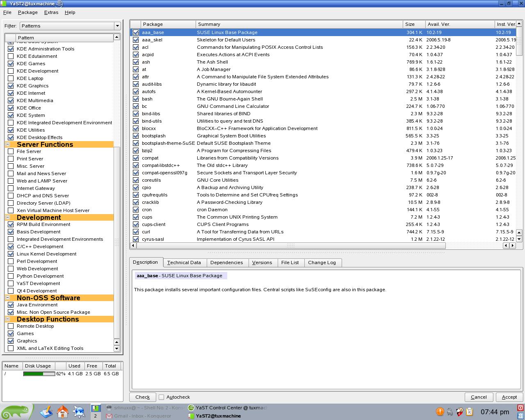Open the home folder house icon
Viewport: 525px width, 420px height.
pyautogui.click(x=62, y=412)
